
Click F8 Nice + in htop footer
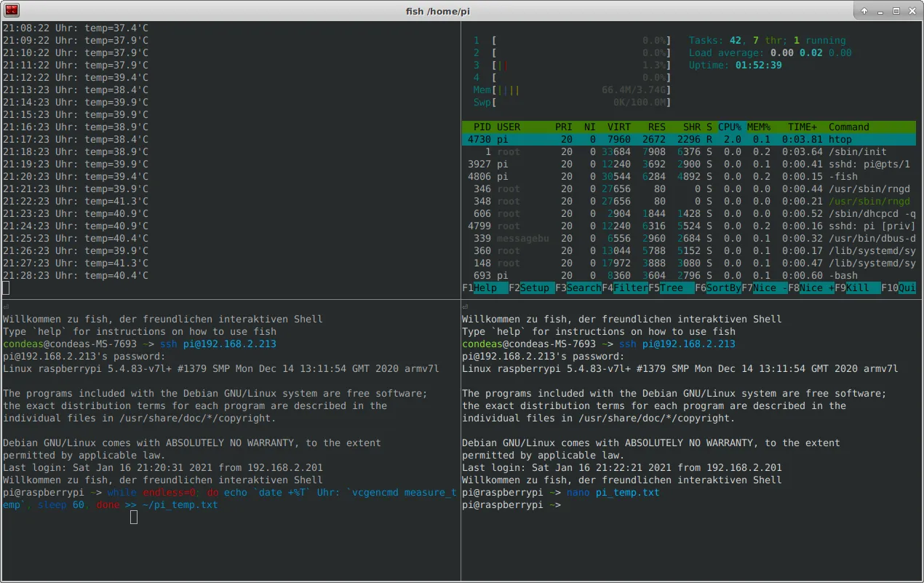pos(811,288)
